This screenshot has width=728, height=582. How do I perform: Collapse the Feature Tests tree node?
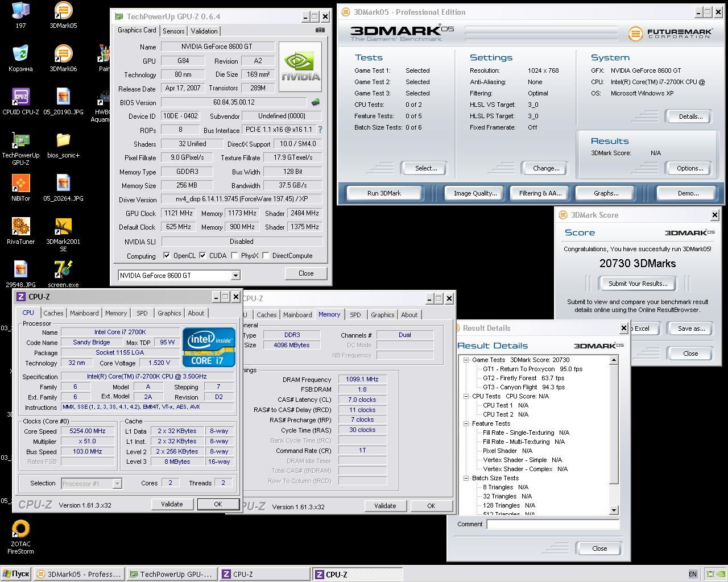click(x=466, y=423)
